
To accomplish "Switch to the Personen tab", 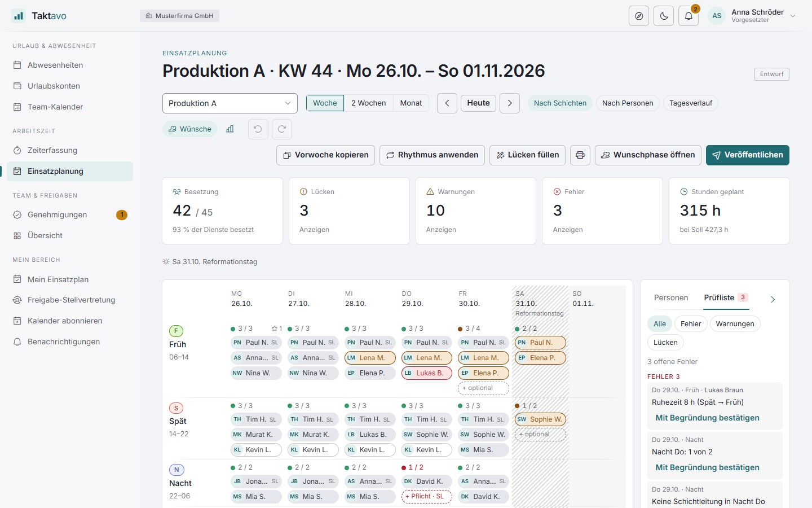I will (671, 297).
